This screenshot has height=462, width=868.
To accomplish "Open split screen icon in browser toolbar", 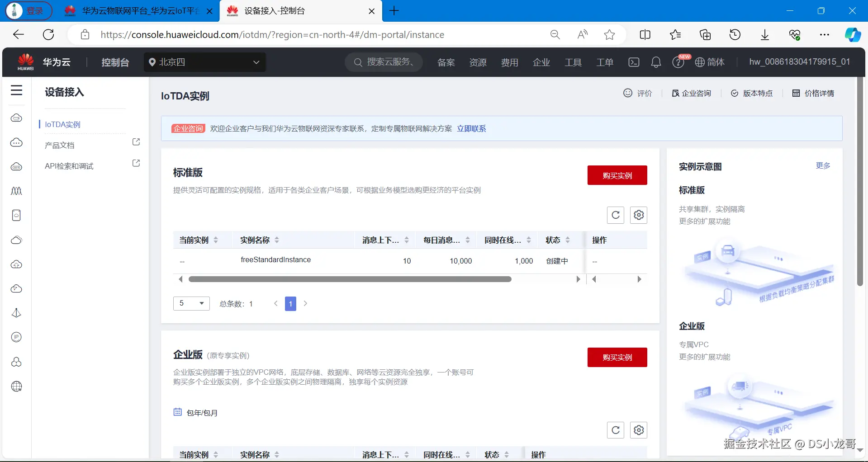I will (x=645, y=35).
